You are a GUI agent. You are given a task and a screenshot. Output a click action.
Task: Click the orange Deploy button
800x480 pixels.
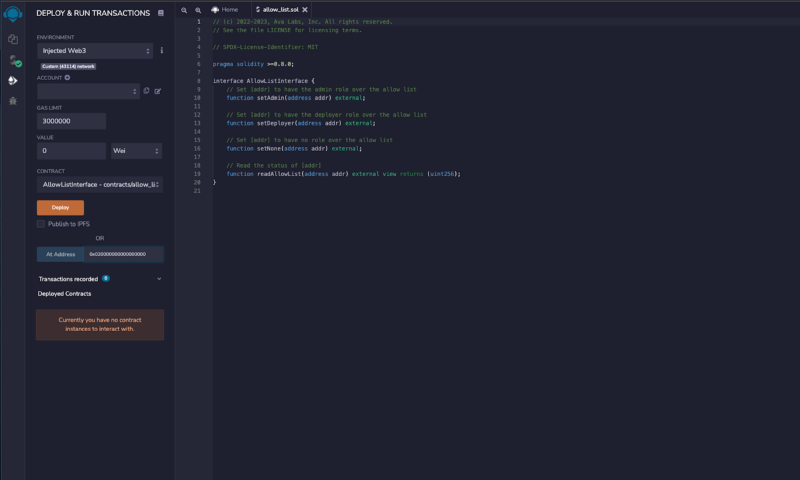point(60,208)
